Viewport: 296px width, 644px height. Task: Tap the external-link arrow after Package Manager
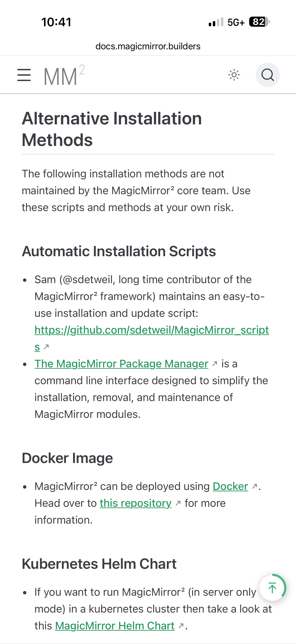(214, 364)
